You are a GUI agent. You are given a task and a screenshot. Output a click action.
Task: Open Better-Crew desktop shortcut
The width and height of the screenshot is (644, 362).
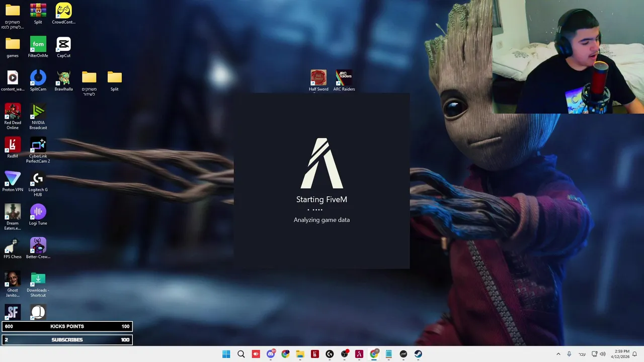[38, 249]
